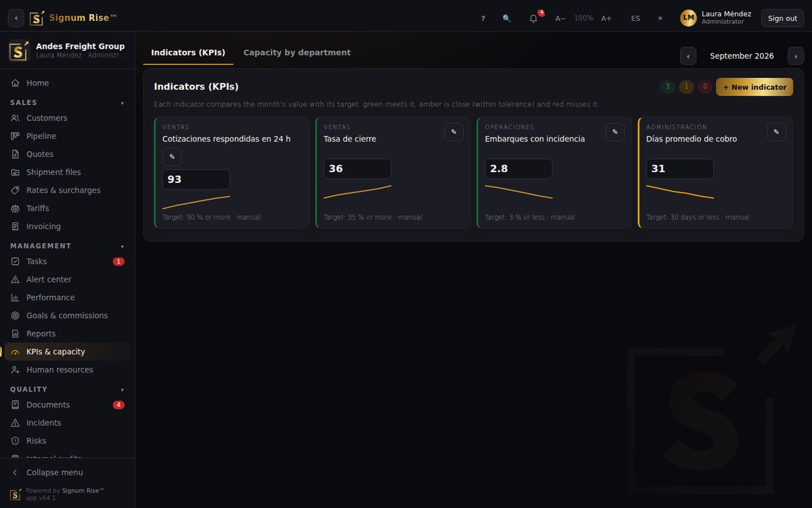Open the help question mark icon
Image resolution: width=812 pixels, height=508 pixels.
point(483,18)
